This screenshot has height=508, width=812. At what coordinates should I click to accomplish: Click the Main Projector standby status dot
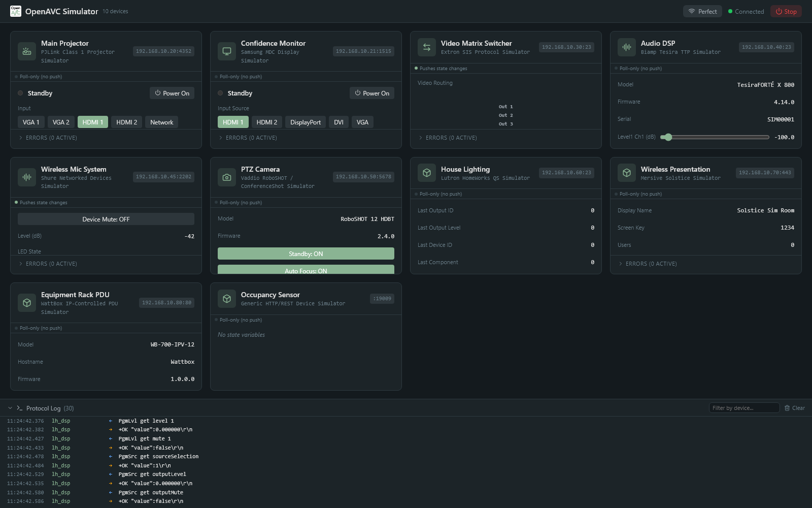[x=20, y=93]
